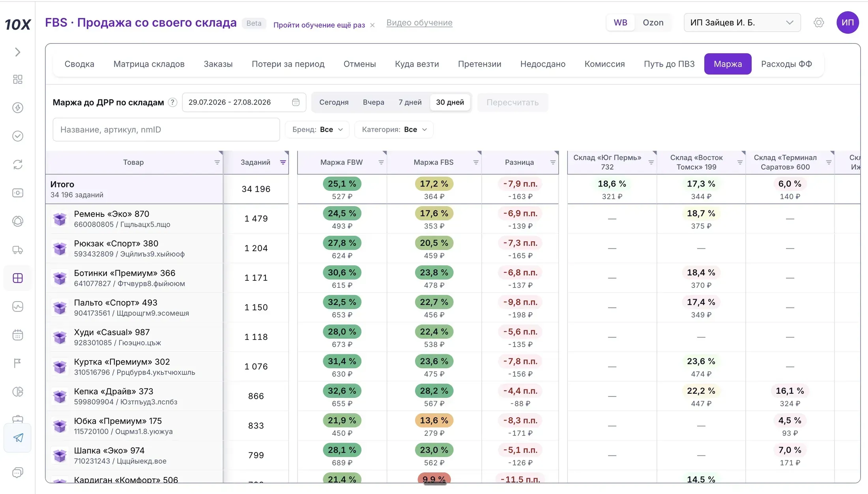Viewport: 868px width, 494px height.
Task: Filter the Разница column
Action: click(553, 162)
